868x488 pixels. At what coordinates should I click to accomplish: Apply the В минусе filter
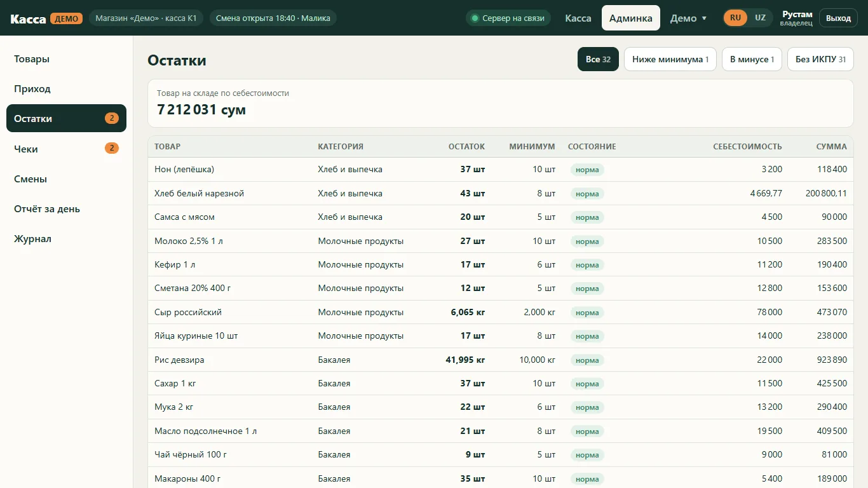point(752,59)
